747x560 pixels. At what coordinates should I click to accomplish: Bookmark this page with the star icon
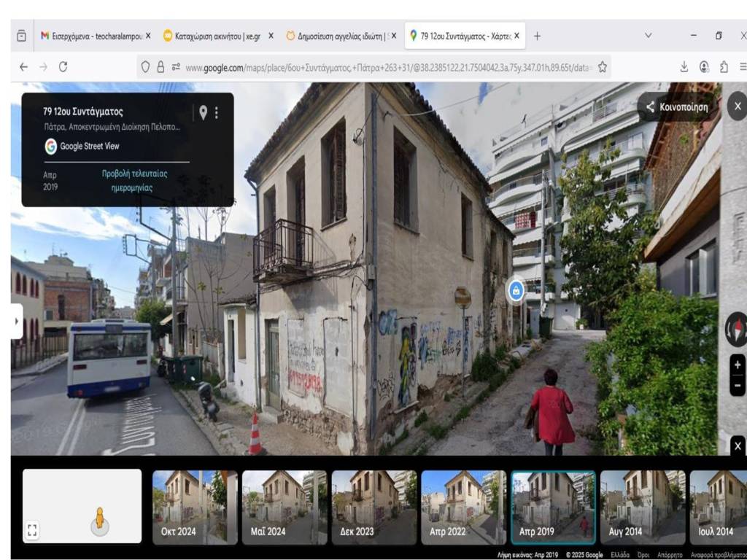[x=603, y=67]
